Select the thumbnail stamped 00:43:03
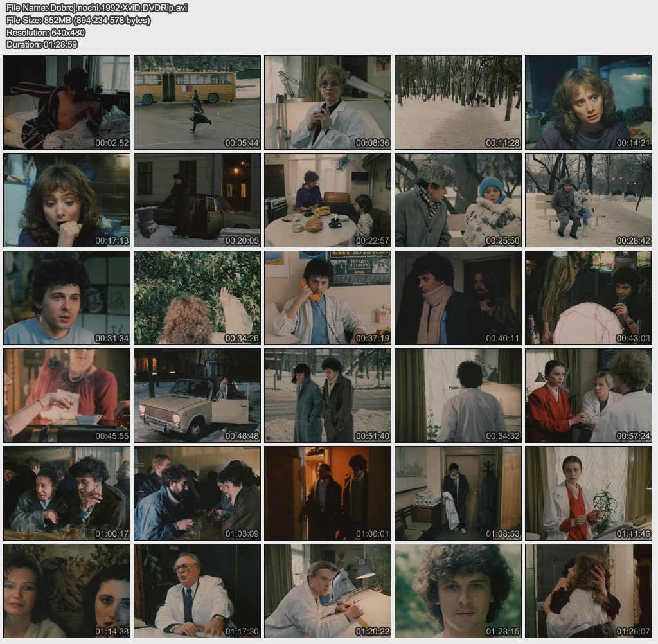The height and width of the screenshot is (644, 658). coord(589,298)
